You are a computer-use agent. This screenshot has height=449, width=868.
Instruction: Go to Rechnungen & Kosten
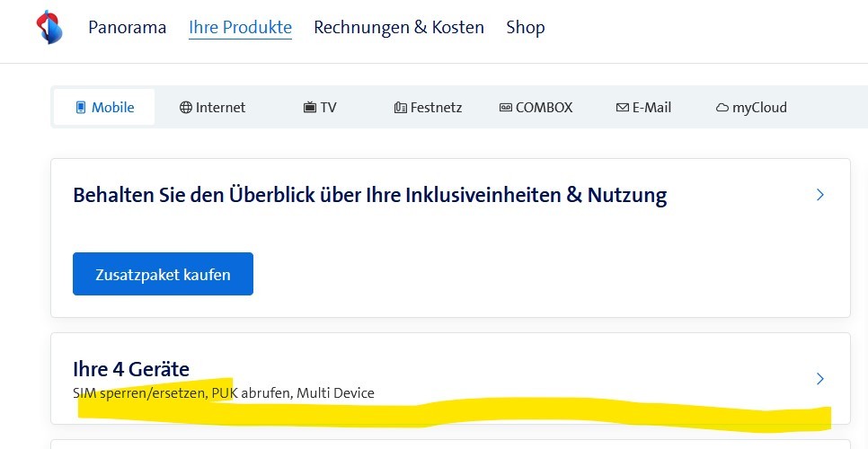coord(398,28)
